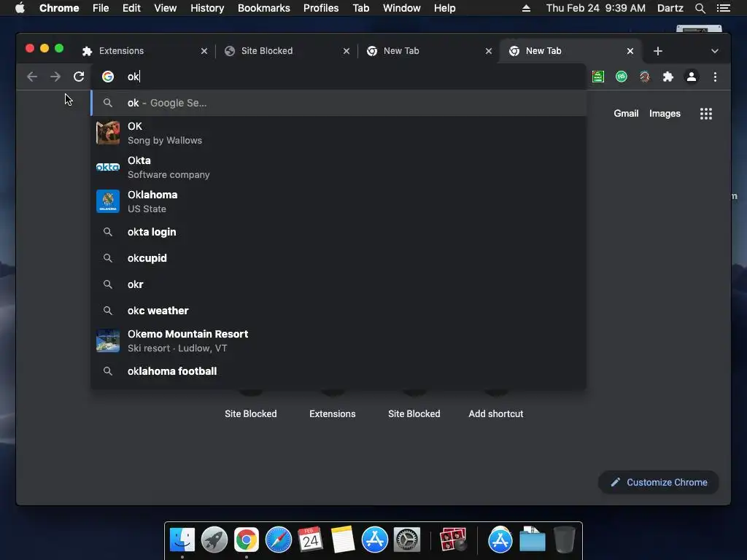Open Notes from the dock
The image size is (747, 560).
click(x=343, y=540)
